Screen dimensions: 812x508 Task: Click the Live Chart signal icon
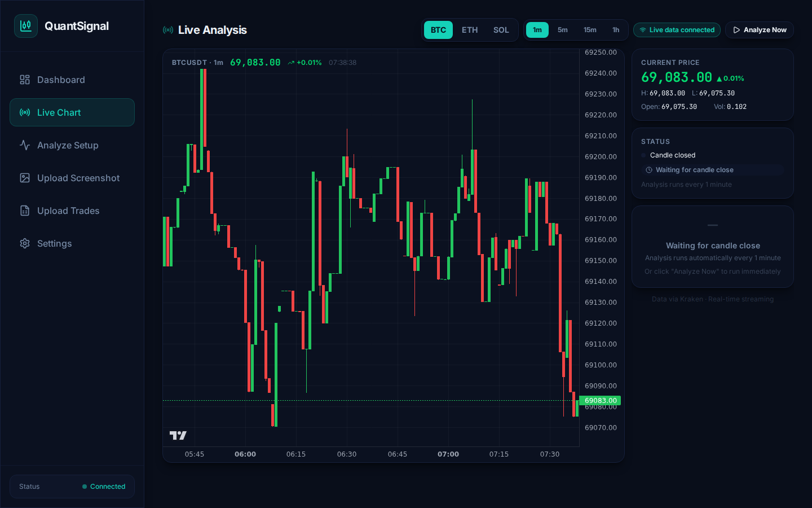pyautogui.click(x=25, y=112)
